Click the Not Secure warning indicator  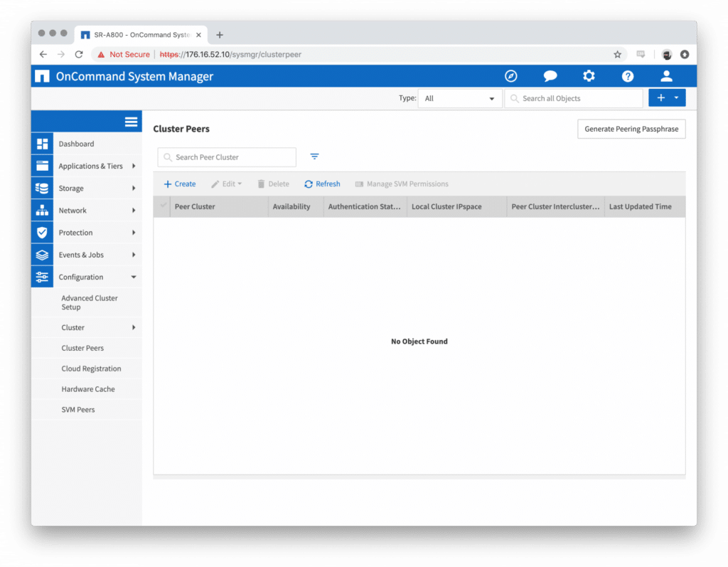124,54
